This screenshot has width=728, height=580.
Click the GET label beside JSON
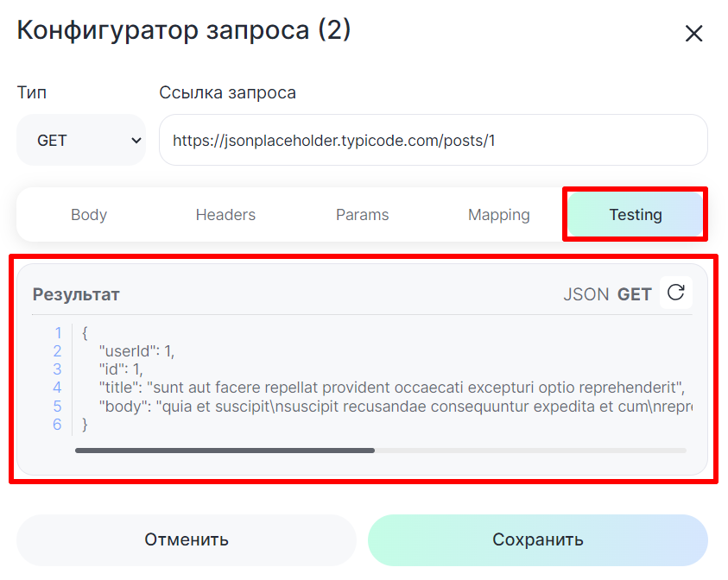pos(634,294)
